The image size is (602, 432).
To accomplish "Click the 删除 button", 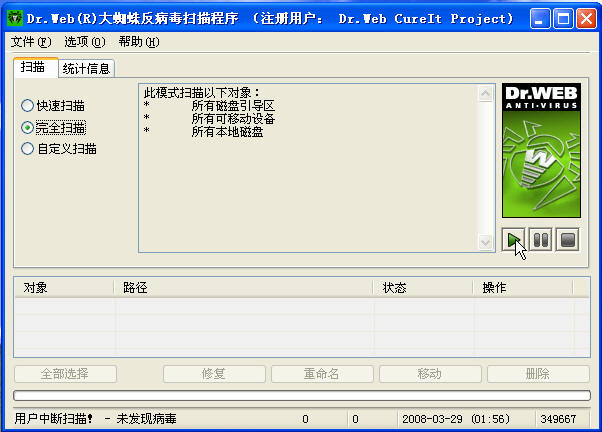I will click(x=538, y=374).
